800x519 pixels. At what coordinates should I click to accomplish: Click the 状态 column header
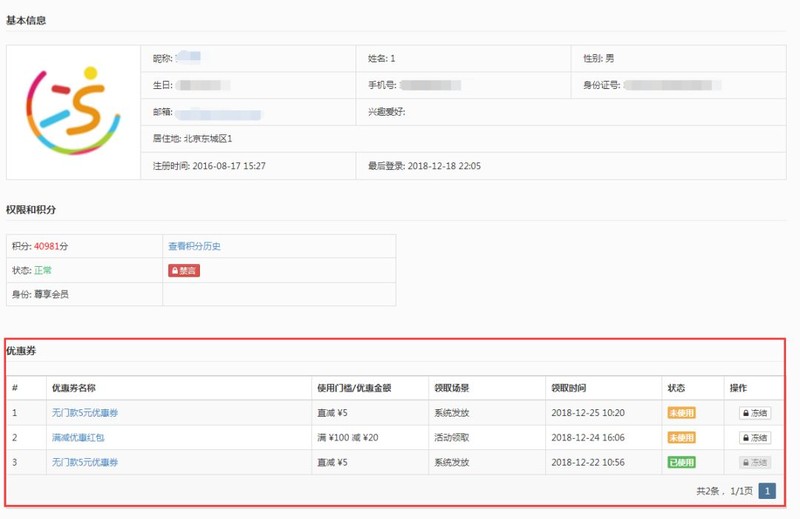pos(676,388)
